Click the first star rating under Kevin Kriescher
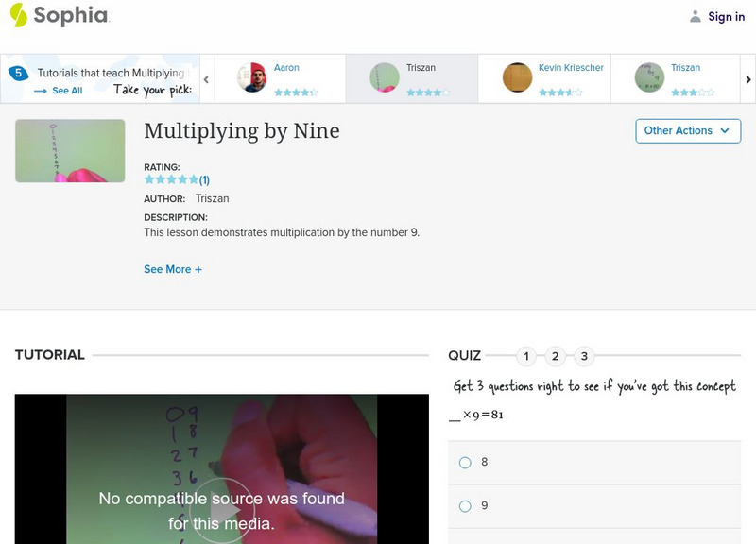 tap(542, 92)
